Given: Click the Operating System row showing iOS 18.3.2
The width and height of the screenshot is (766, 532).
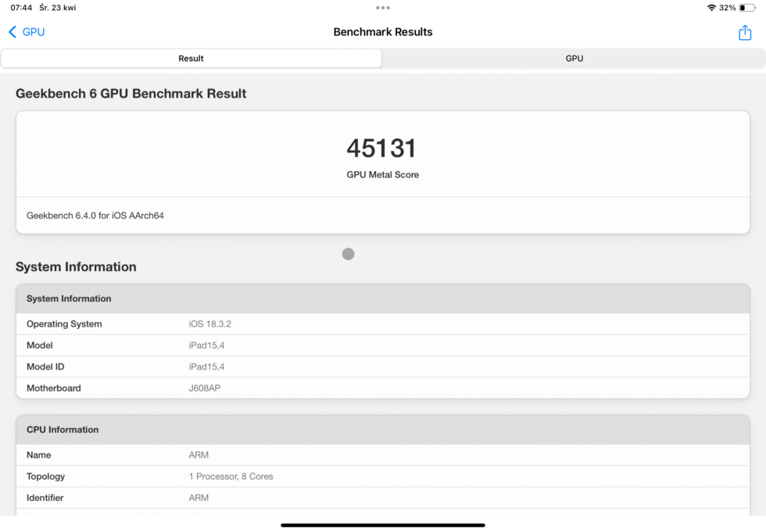Looking at the screenshot, I should [x=383, y=323].
